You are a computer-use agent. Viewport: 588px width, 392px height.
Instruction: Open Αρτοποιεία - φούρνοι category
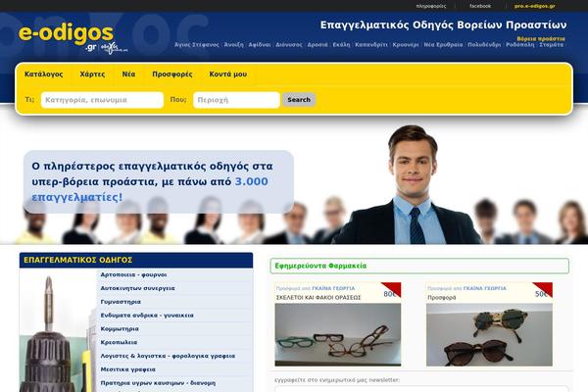[x=133, y=274]
